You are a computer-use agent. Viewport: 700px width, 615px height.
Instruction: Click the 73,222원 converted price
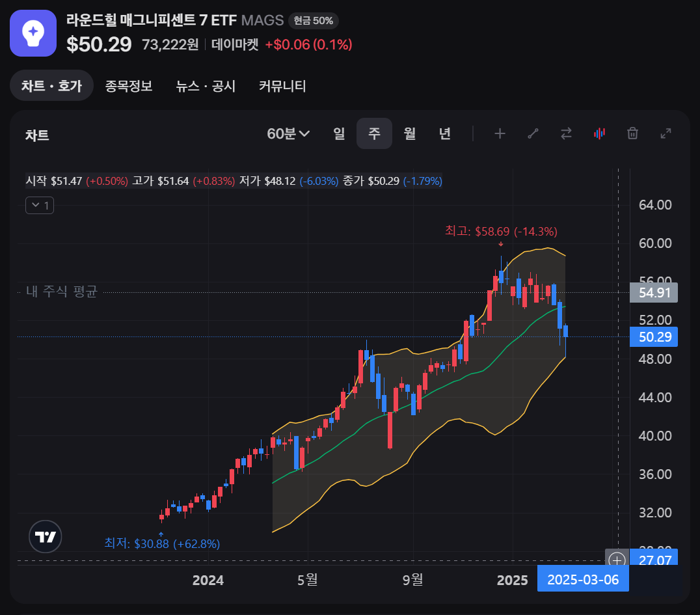click(x=170, y=45)
